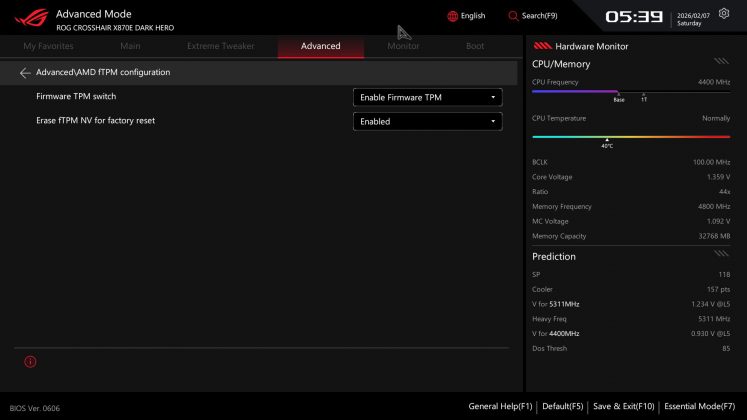Go to the My Favorites tab
The height and width of the screenshot is (420, 747).
pos(48,46)
